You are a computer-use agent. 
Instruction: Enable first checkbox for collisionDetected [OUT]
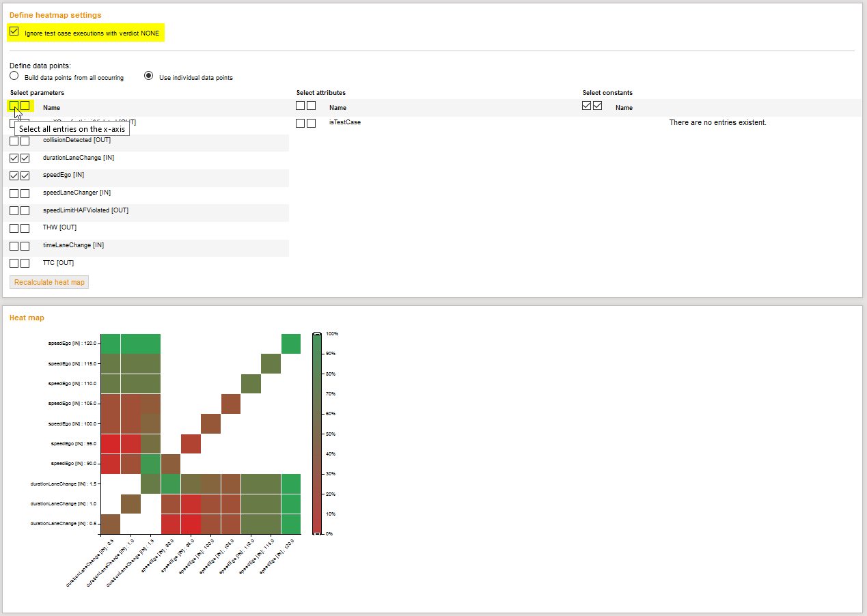coord(14,141)
